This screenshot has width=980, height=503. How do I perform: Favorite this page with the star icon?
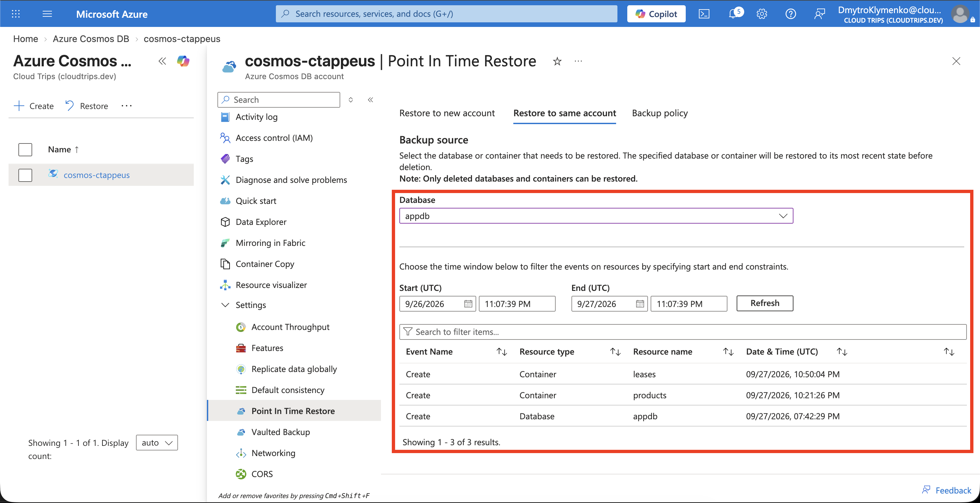[x=557, y=61]
